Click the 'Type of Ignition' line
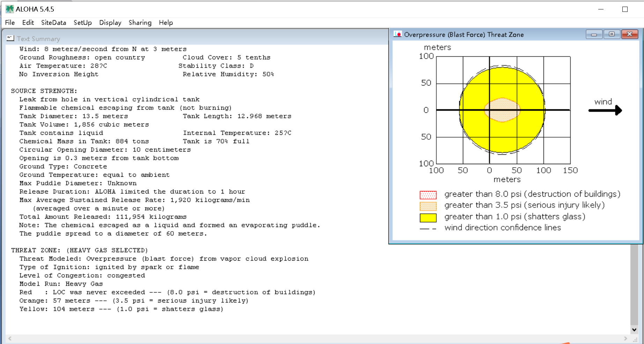The width and height of the screenshot is (644, 344). coord(109,267)
